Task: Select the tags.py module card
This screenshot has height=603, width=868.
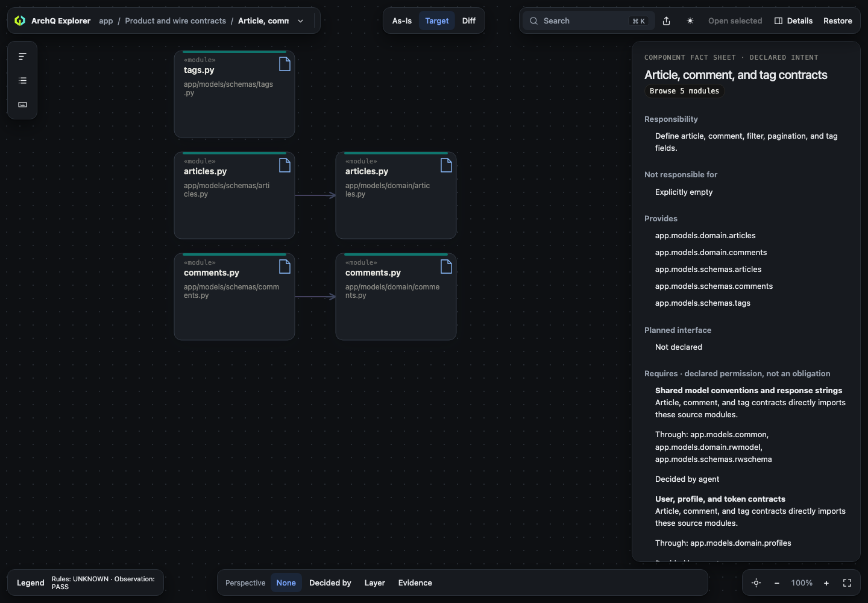Action: (x=234, y=94)
